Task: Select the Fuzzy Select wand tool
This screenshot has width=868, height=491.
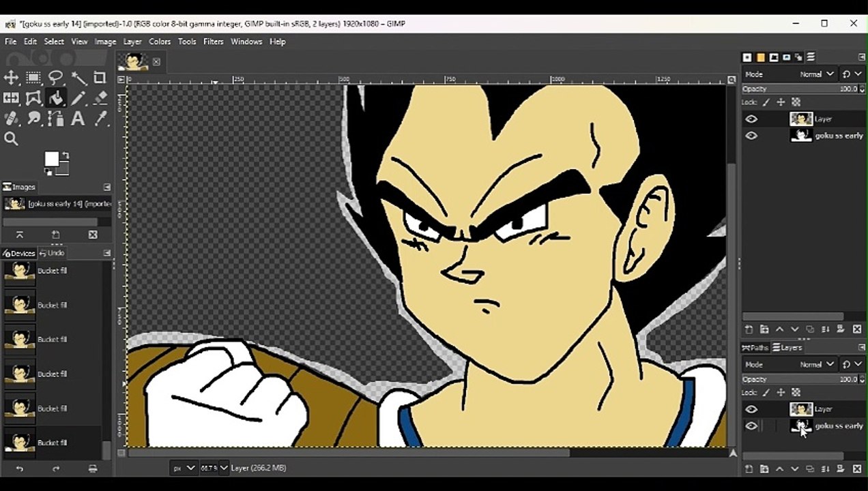Action: point(78,78)
